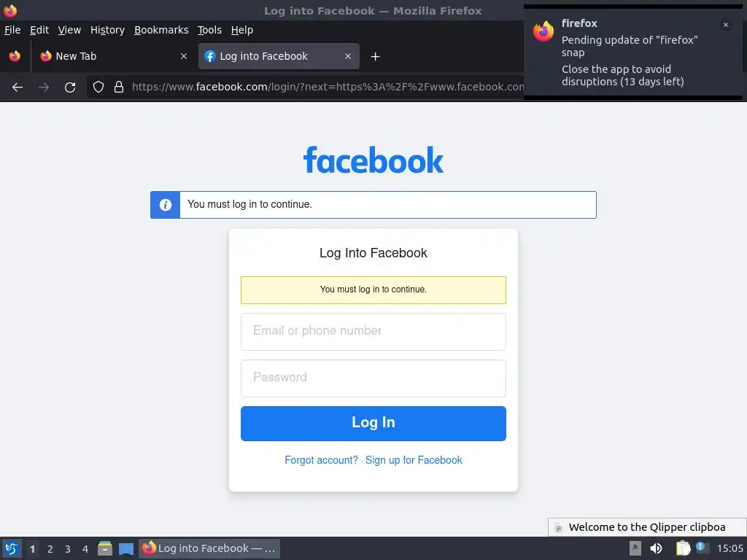747x560 pixels.
Task: Reload the current Facebook page
Action: 70,87
